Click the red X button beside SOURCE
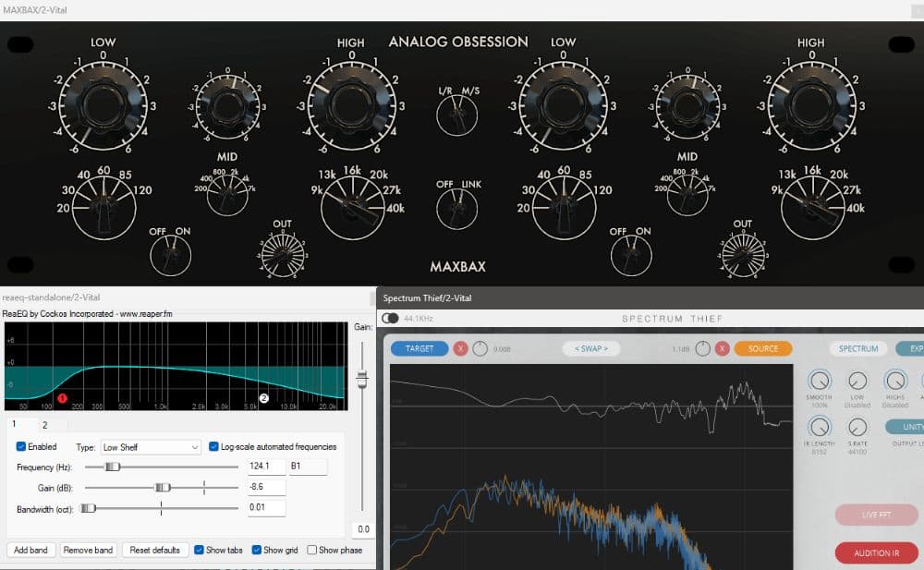This screenshot has width=924, height=570. pyautogui.click(x=722, y=349)
